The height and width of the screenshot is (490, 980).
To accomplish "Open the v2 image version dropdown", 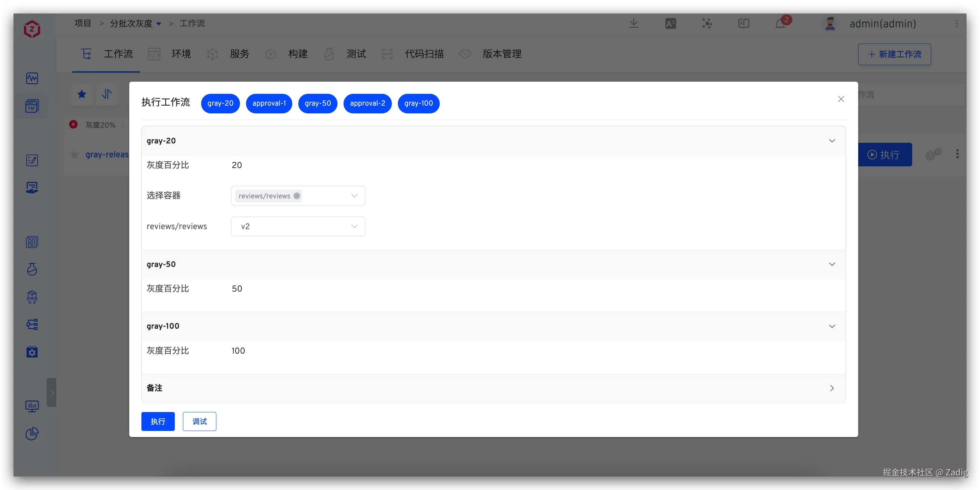I will click(x=298, y=226).
